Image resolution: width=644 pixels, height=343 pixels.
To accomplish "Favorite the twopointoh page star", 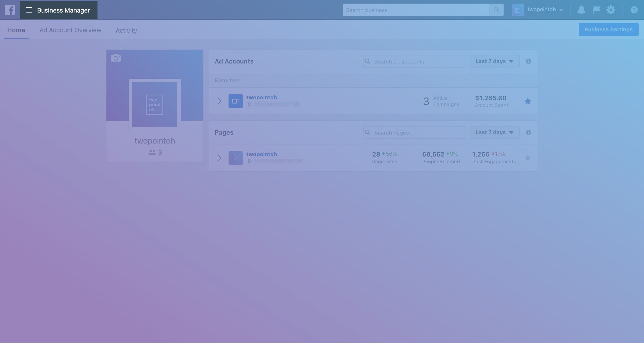I will click(527, 158).
